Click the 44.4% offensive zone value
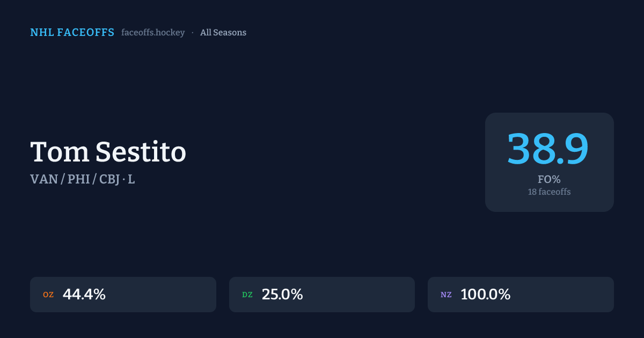 click(84, 295)
